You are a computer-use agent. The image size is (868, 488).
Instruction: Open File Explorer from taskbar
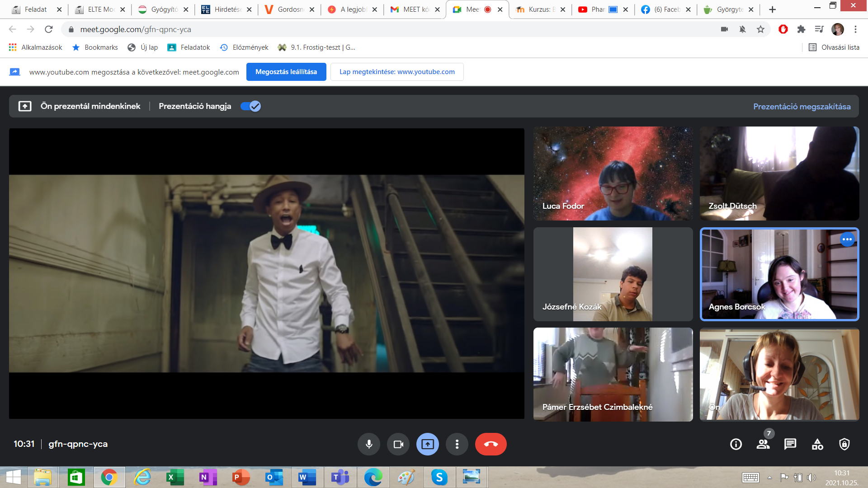[x=43, y=477]
